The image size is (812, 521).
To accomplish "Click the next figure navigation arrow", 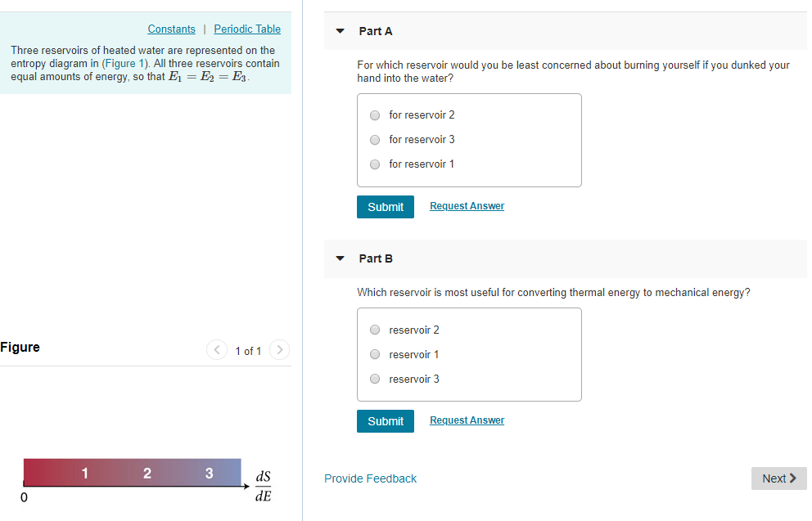I will click(279, 350).
